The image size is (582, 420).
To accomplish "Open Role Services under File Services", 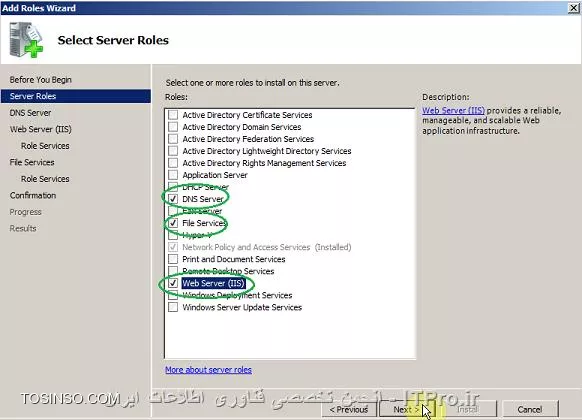I will [45, 179].
